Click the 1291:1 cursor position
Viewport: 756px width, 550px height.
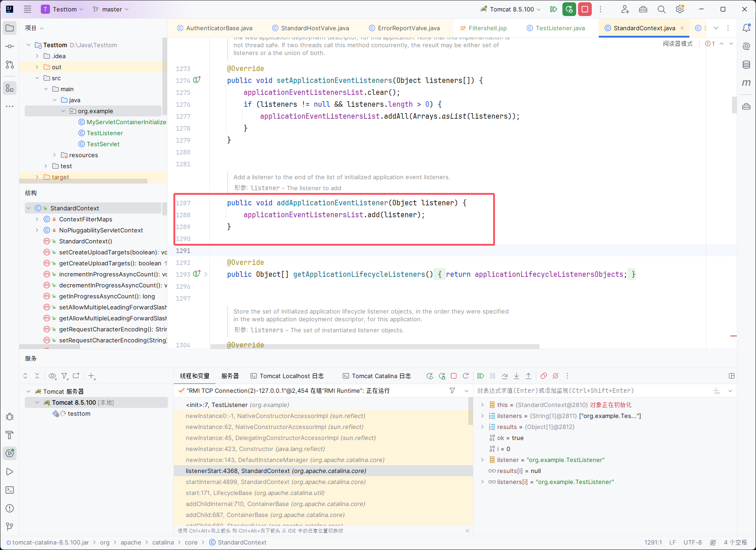(653, 542)
